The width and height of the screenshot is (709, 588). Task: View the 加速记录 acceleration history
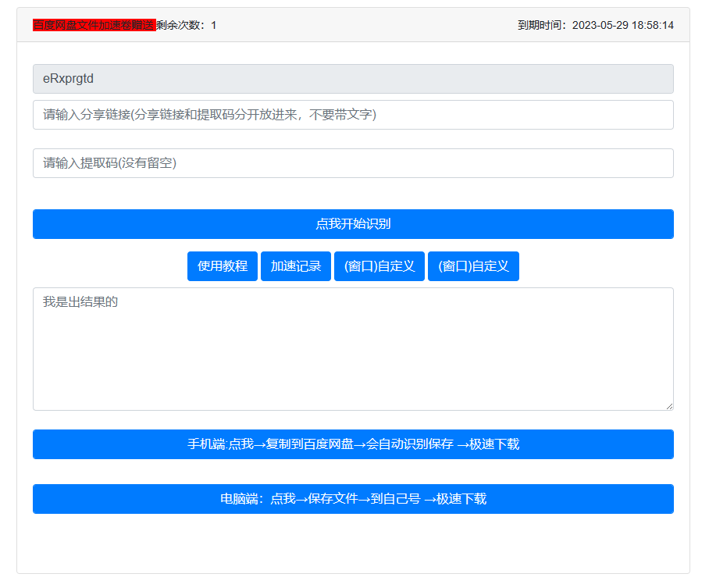tap(295, 266)
